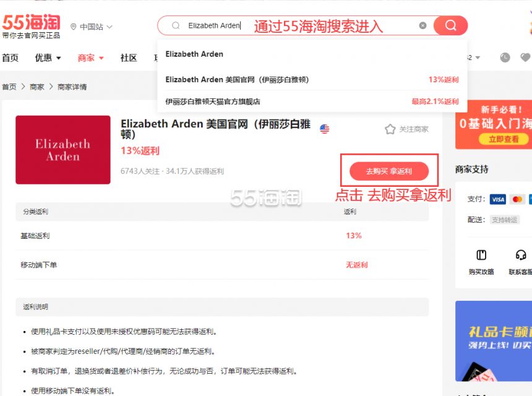Select the 伊丽莎白雅顿天猫官方旗舰店 suggestion
532x396 pixels.
pos(312,101)
